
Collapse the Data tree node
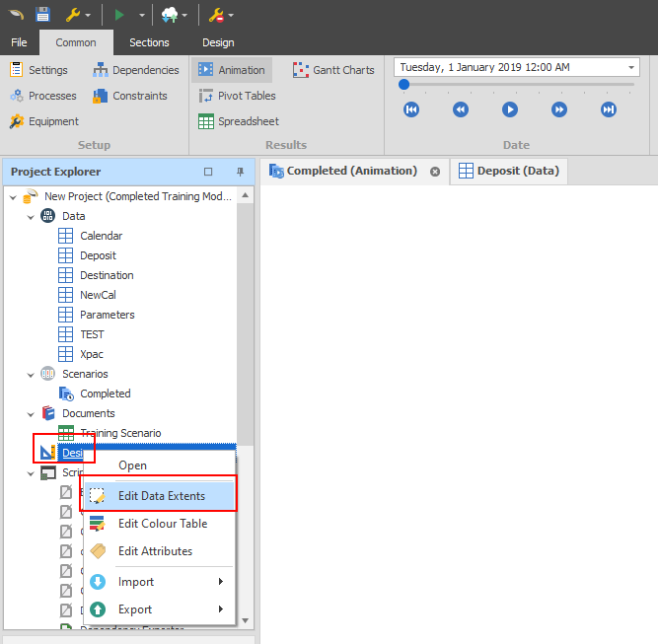point(31,216)
